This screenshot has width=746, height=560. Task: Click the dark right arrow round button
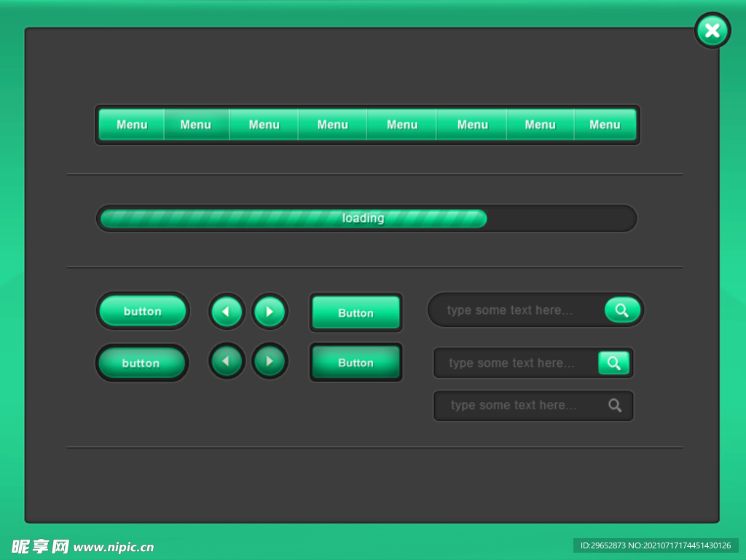click(270, 360)
